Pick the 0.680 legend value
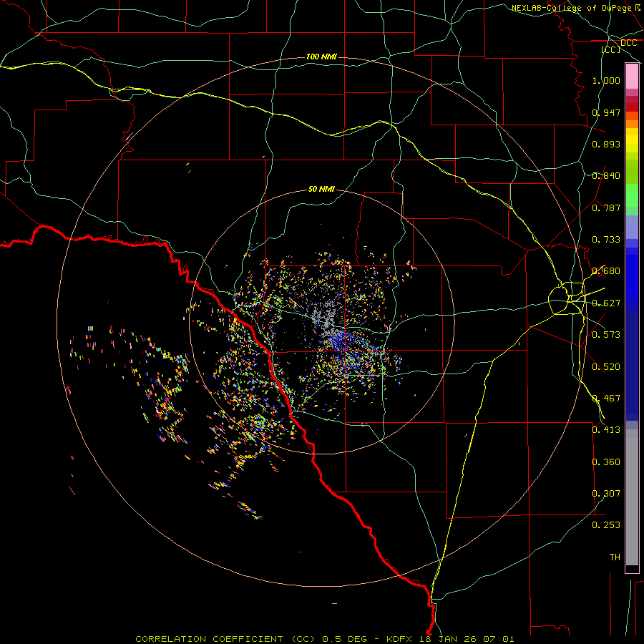This screenshot has height=644, width=644. pos(606,271)
